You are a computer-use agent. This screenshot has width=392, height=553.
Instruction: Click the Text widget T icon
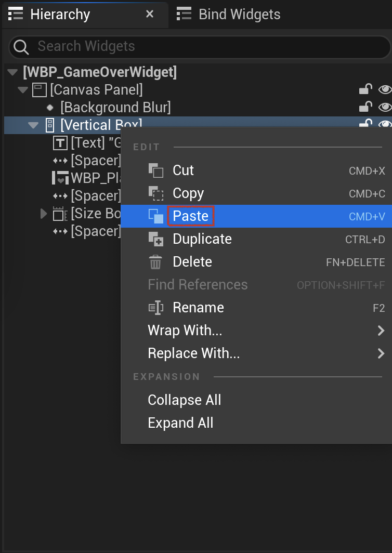[x=60, y=143]
